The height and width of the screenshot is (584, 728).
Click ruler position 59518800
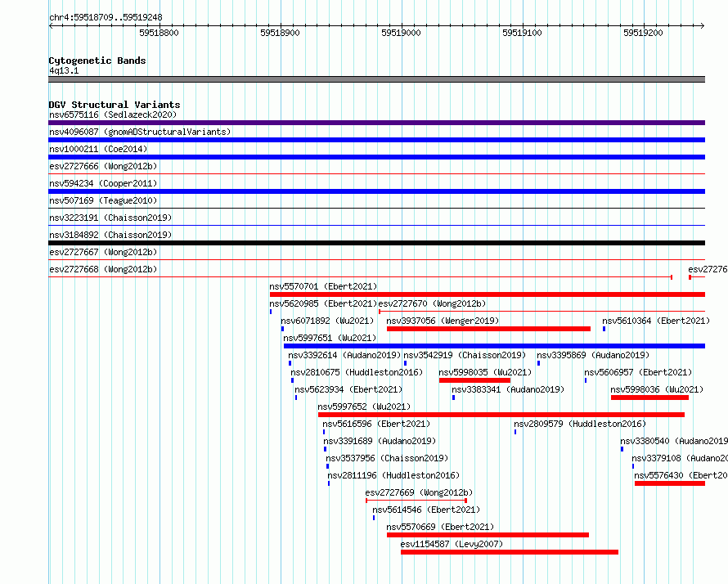(159, 33)
